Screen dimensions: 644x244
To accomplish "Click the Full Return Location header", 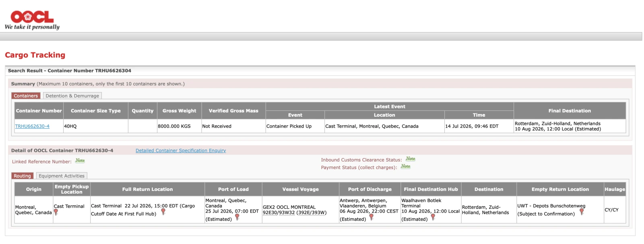I will [147, 189].
